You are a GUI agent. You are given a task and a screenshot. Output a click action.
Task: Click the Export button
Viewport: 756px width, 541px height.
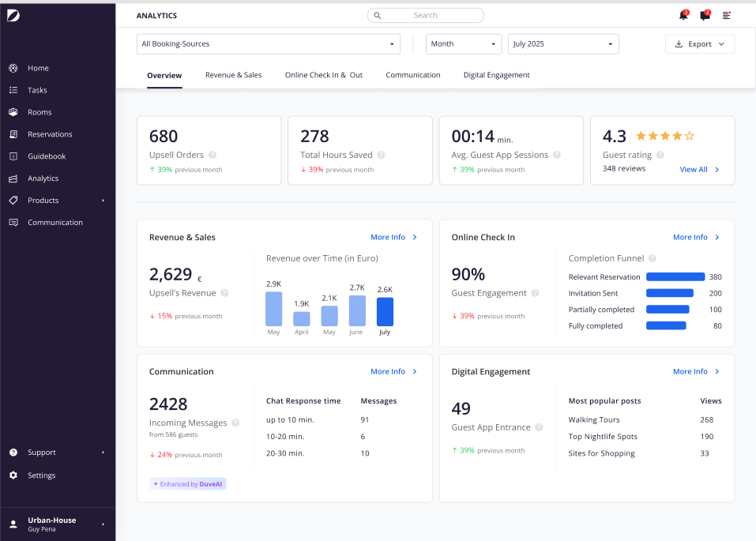click(700, 44)
